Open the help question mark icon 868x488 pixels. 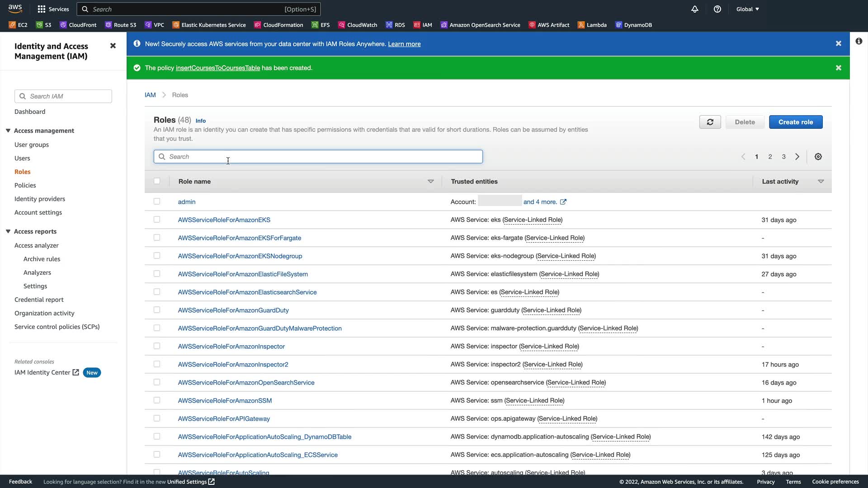(x=717, y=9)
